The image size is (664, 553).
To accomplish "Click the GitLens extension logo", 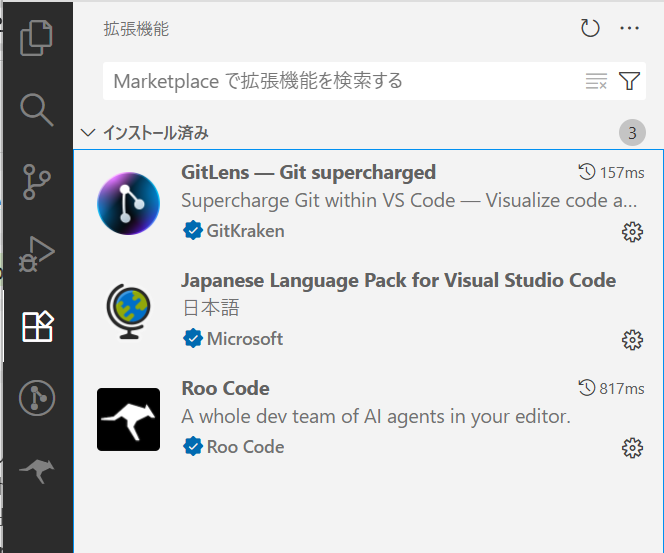I will [128, 203].
